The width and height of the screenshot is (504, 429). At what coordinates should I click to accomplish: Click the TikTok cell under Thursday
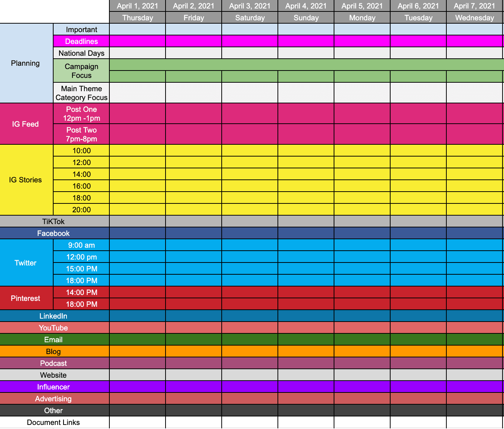tap(137, 221)
